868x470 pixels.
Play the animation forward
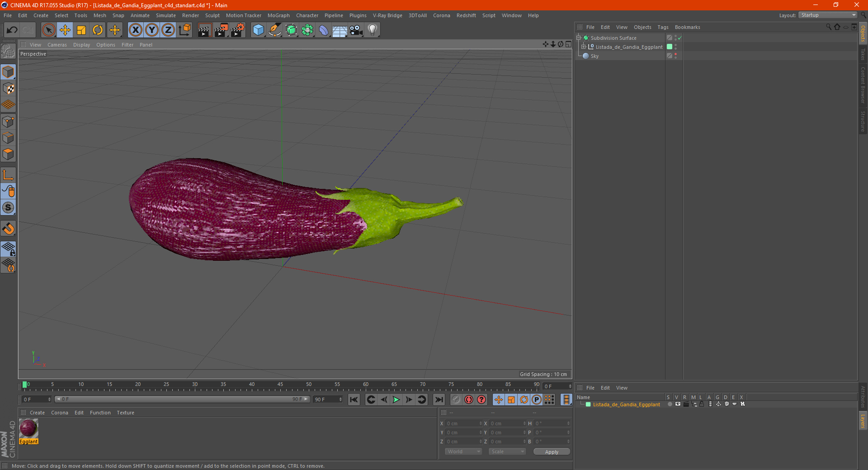tap(396, 399)
